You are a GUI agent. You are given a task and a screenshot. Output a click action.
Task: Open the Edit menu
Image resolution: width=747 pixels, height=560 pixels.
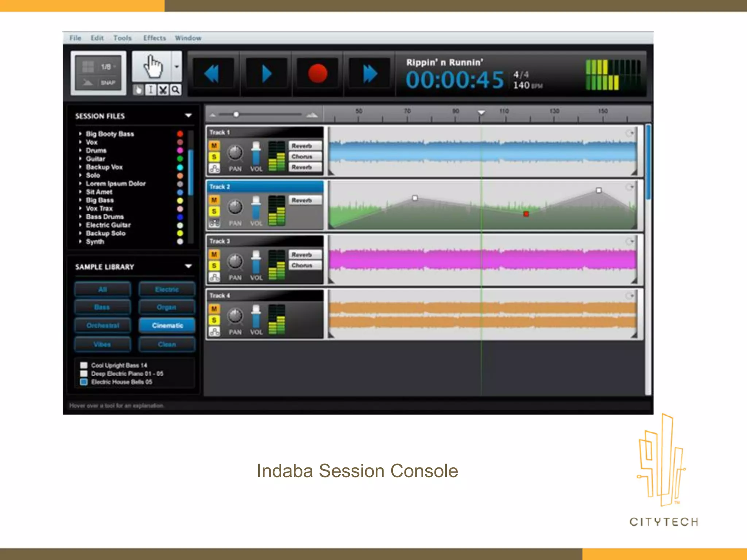pyautogui.click(x=97, y=38)
